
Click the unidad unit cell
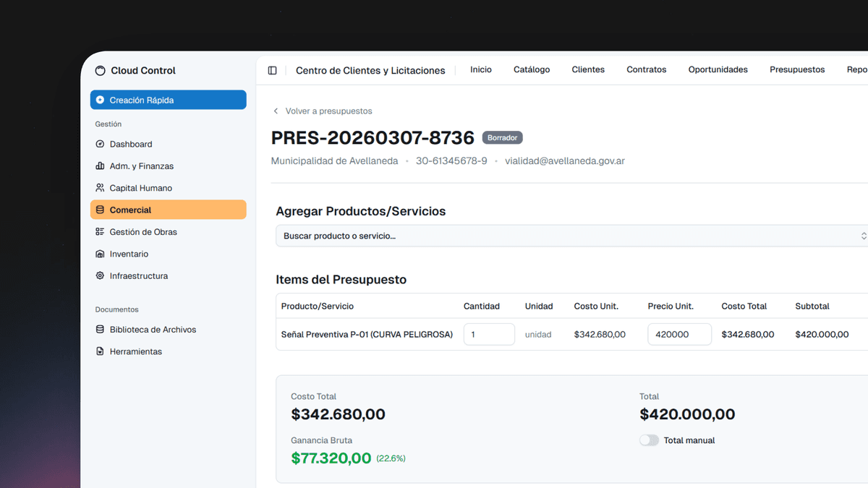point(538,335)
